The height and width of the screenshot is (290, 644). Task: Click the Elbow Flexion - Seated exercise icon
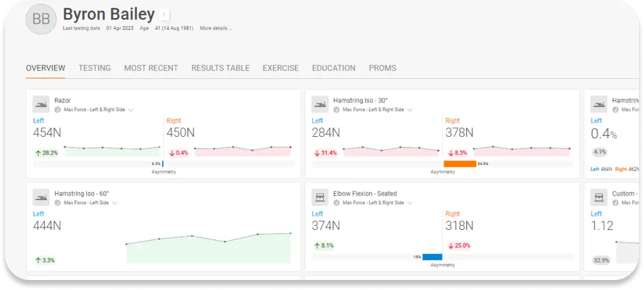coord(320,197)
